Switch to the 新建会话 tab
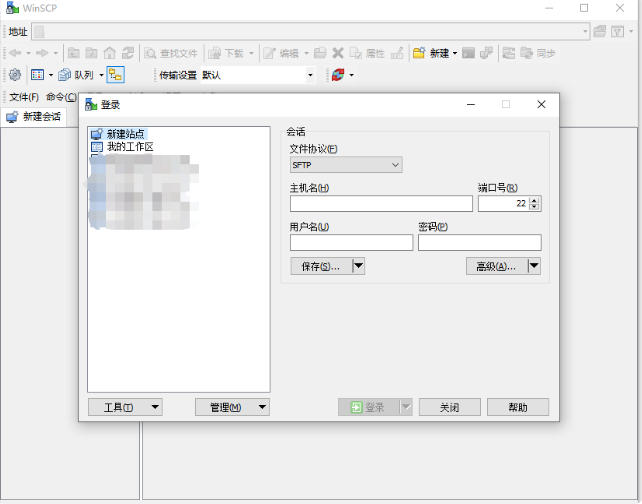 tap(34, 117)
